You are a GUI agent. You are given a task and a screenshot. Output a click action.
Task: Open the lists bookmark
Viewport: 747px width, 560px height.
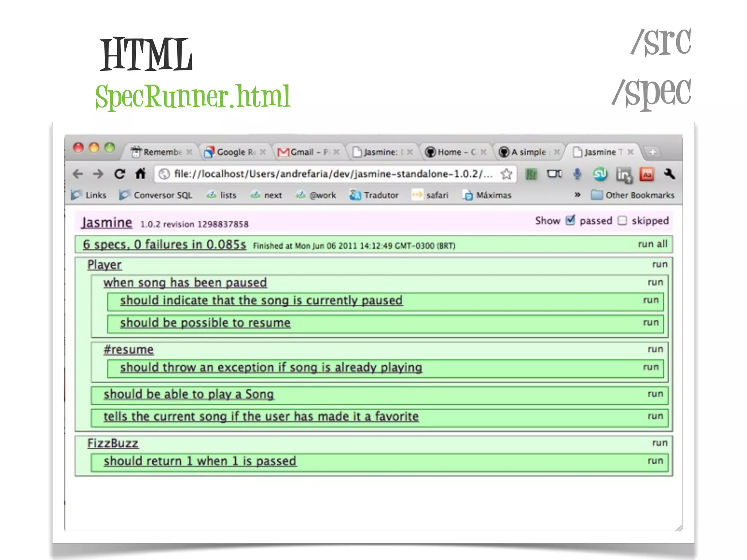[x=221, y=195]
